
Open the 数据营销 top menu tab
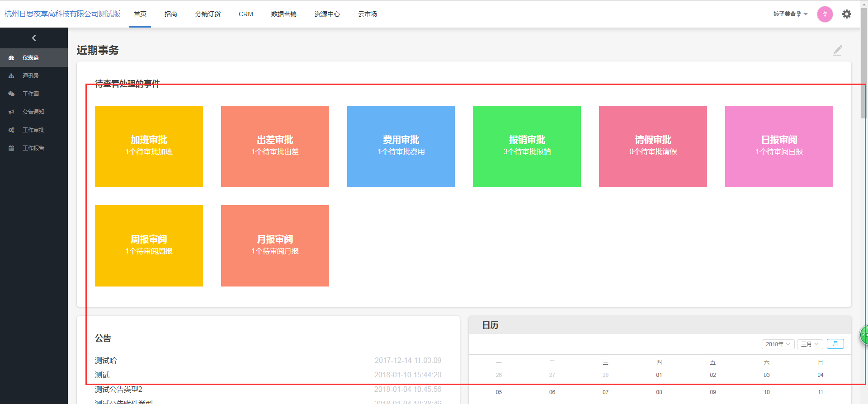point(283,14)
